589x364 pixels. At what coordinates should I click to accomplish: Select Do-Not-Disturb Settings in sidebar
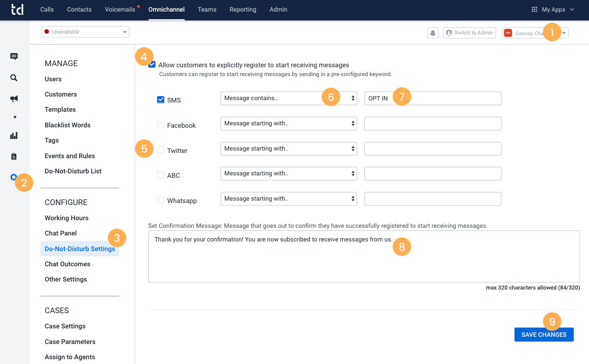point(80,249)
